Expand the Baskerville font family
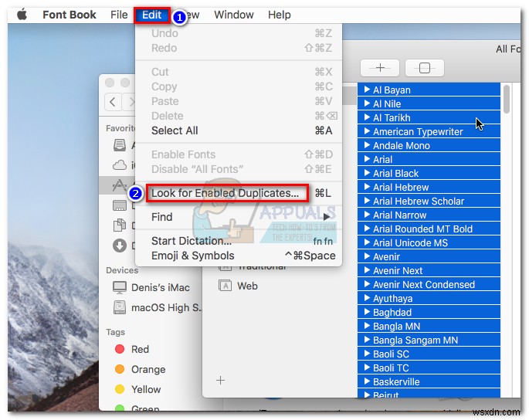Image resolution: width=529 pixels, height=420 pixels. coord(367,381)
